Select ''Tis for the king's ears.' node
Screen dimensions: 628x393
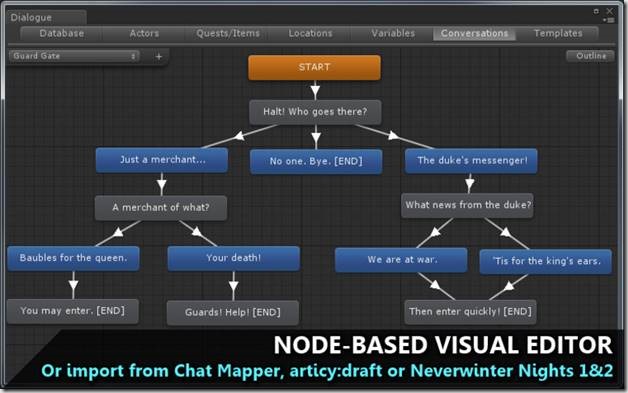click(x=546, y=261)
